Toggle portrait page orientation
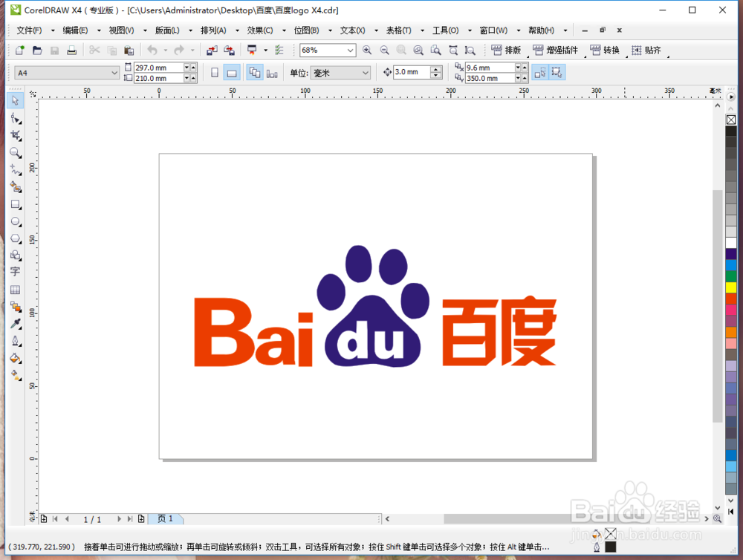The width and height of the screenshot is (743, 560). pos(214,71)
